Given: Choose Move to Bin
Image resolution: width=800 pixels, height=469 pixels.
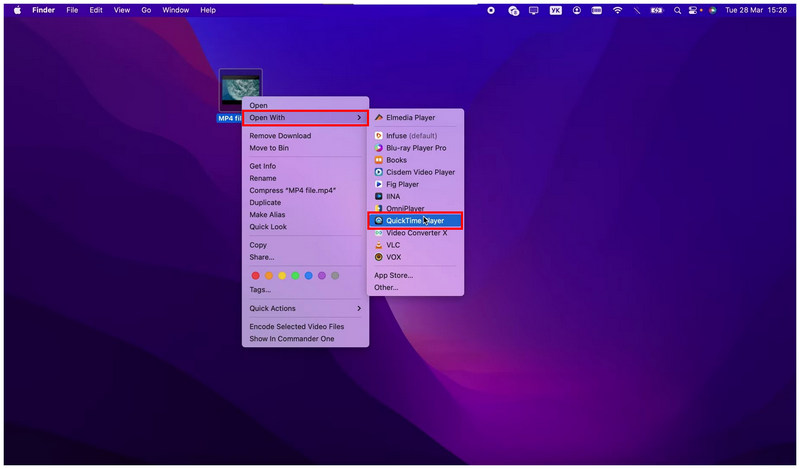Looking at the screenshot, I should [x=305, y=148].
